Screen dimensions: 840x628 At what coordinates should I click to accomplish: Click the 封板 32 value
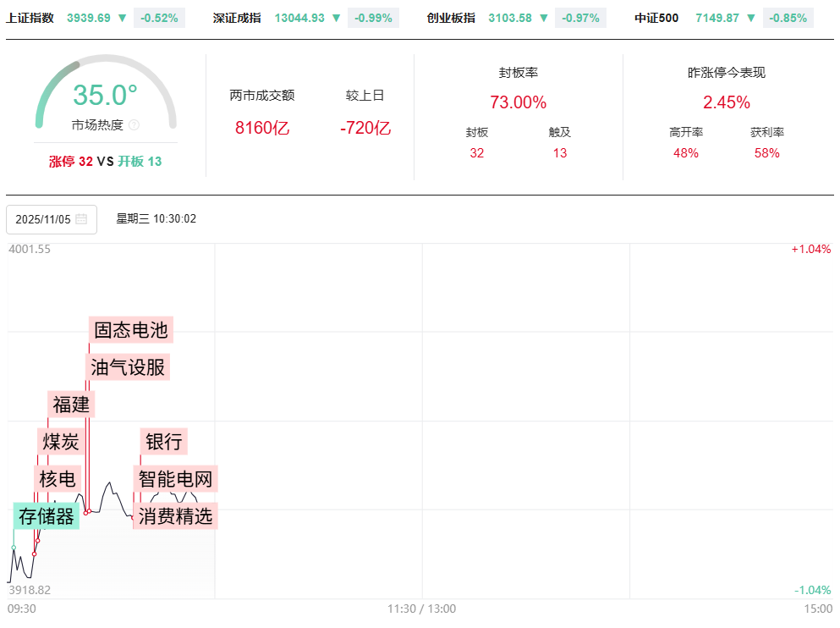477,153
